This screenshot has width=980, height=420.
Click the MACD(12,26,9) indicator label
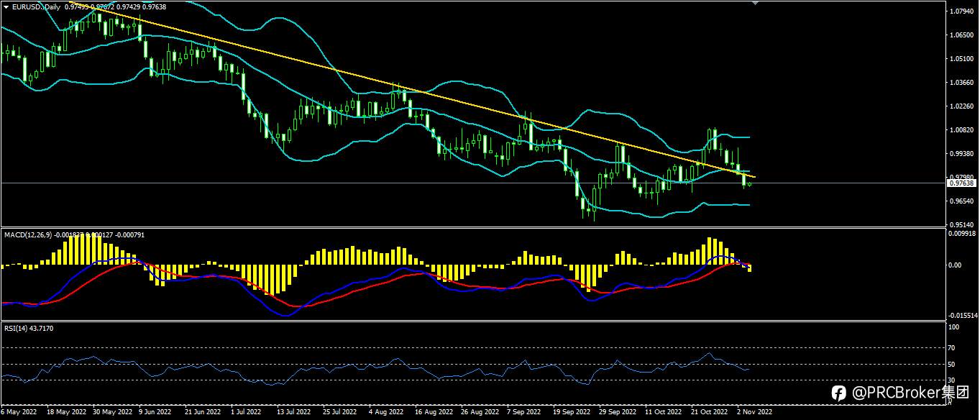(27, 234)
